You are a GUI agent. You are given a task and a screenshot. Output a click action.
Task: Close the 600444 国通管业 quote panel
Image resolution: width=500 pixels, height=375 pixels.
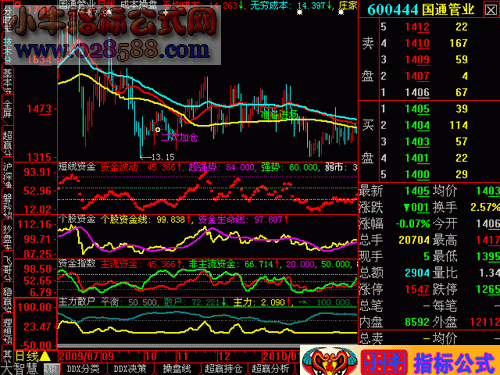(x=490, y=10)
